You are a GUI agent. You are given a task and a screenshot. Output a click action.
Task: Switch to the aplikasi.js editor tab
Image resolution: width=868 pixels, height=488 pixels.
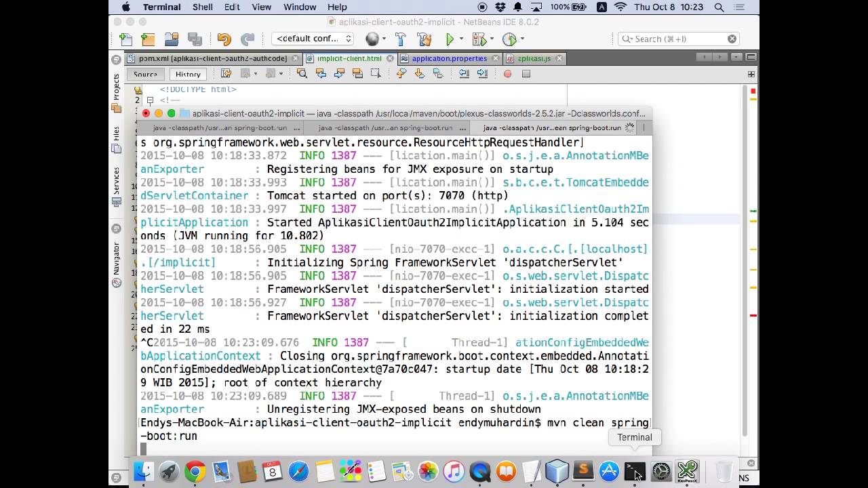click(534, 58)
